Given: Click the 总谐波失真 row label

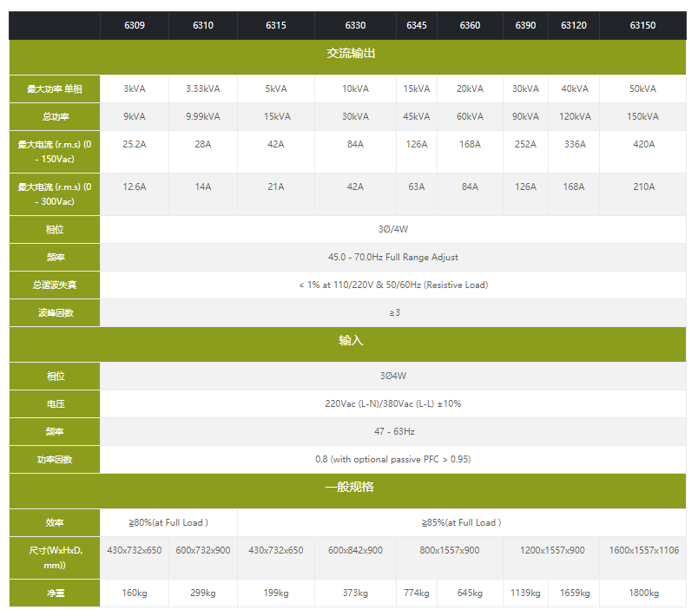Looking at the screenshot, I should [x=55, y=285].
